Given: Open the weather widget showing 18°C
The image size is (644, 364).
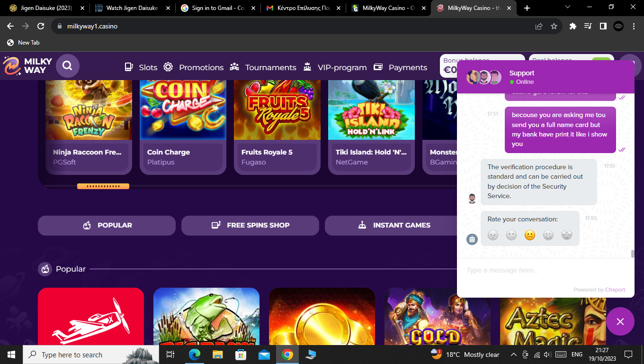Looking at the screenshot, I should [x=465, y=355].
